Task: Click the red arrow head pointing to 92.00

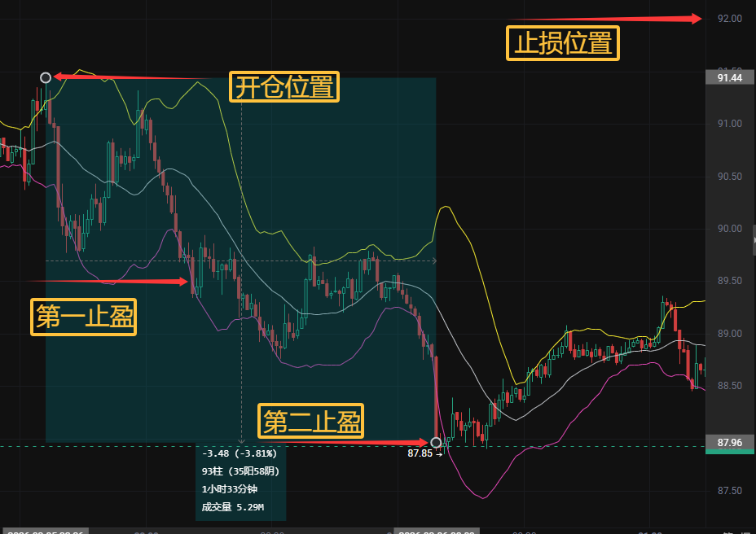Action: [697, 18]
